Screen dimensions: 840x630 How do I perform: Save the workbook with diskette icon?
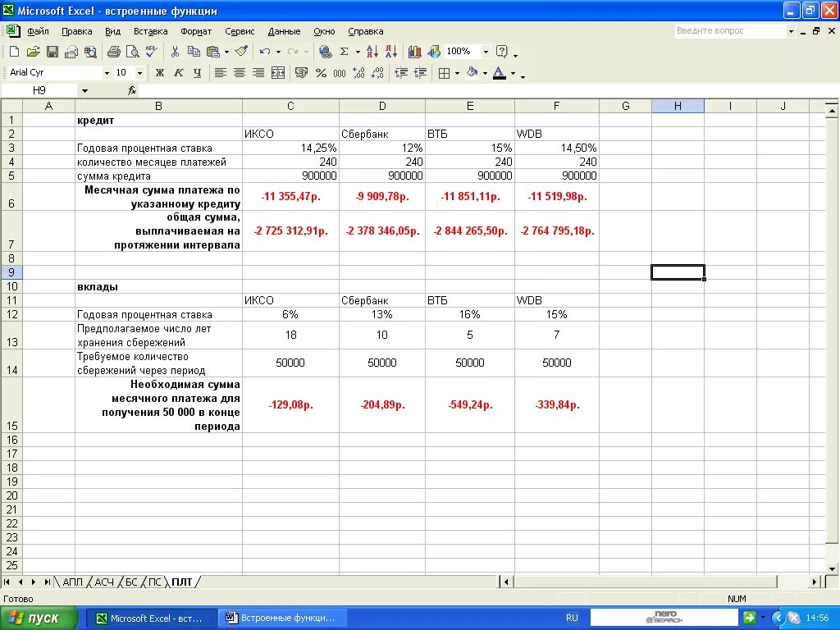(x=52, y=52)
